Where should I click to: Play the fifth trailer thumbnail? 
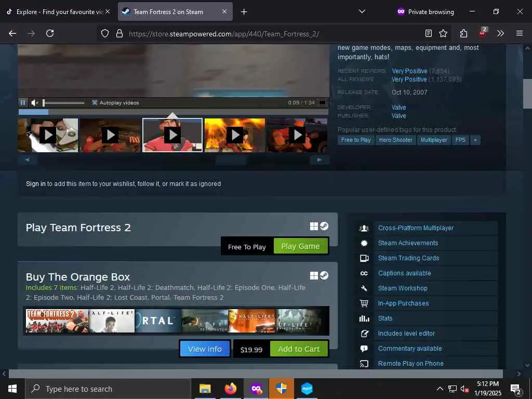point(297,135)
